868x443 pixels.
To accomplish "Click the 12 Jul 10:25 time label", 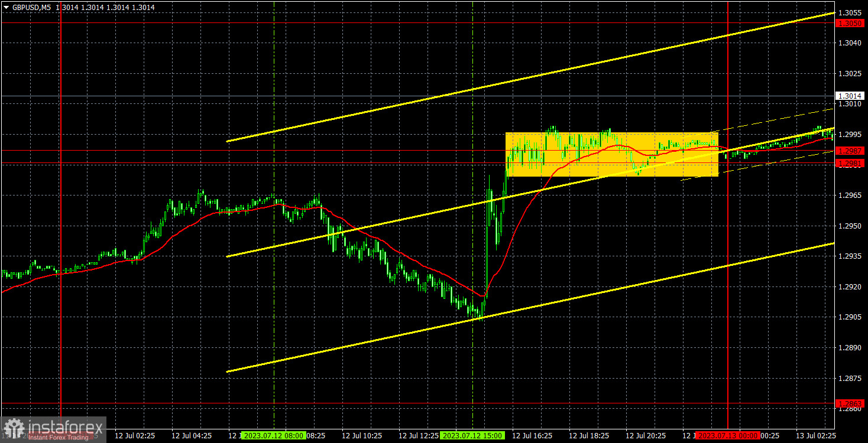I will pos(362,435).
